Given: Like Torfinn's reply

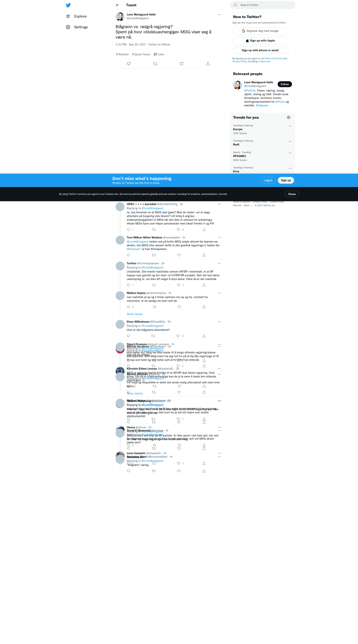Looking at the screenshot, I should tap(179, 285).
